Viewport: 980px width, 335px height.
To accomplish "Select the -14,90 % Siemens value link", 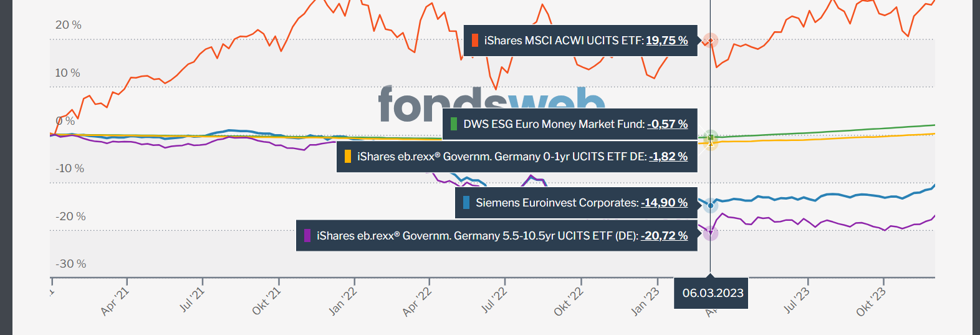I will (x=664, y=203).
